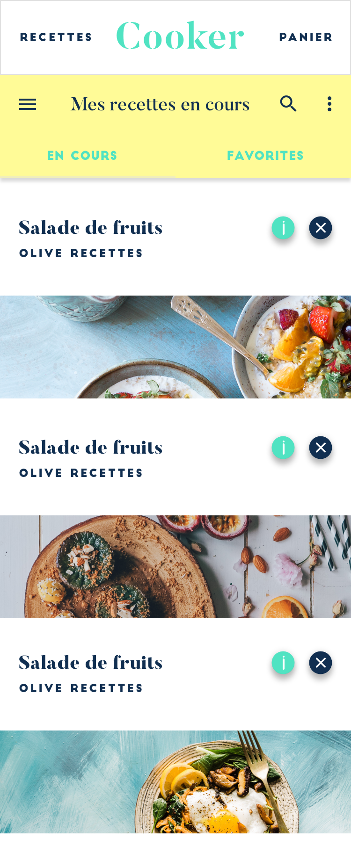Screen dimensions: 351x868
Task: Click the Cooker logo
Action: (180, 36)
